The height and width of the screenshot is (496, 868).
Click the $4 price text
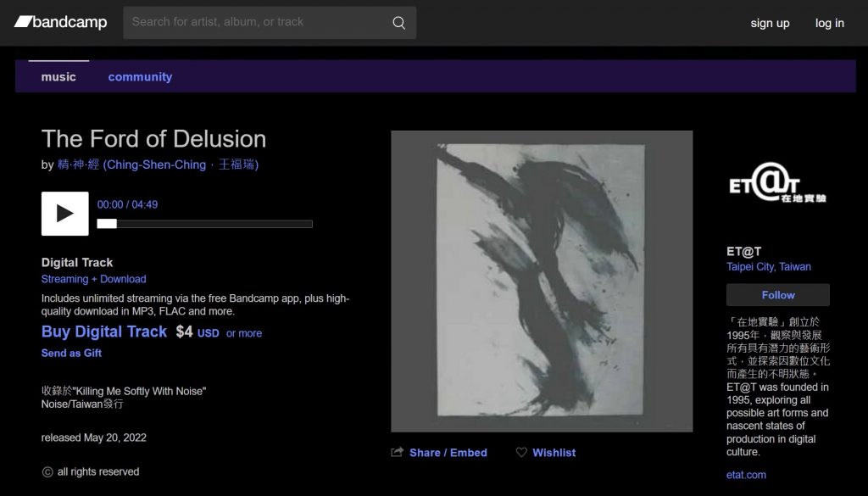click(184, 332)
